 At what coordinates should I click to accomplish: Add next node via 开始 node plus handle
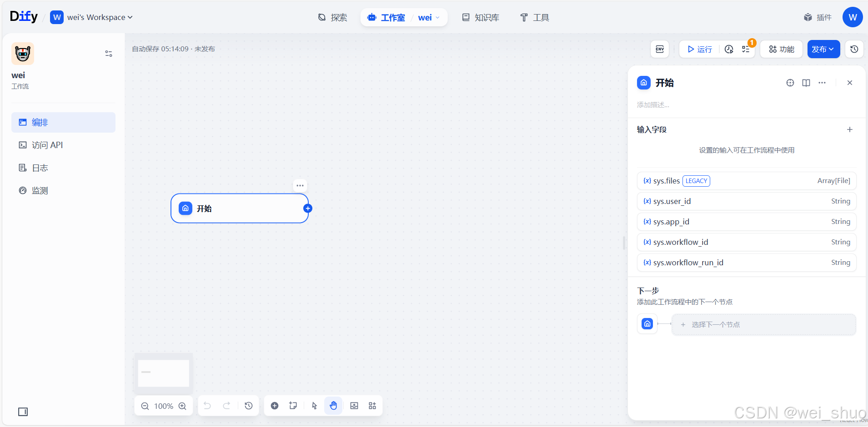308,209
